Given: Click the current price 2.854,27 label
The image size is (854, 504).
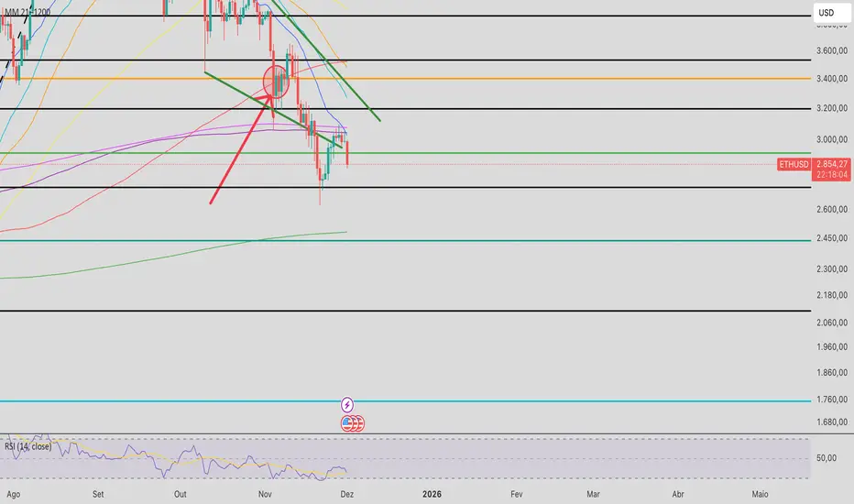Looking at the screenshot, I should pyautogui.click(x=832, y=164).
